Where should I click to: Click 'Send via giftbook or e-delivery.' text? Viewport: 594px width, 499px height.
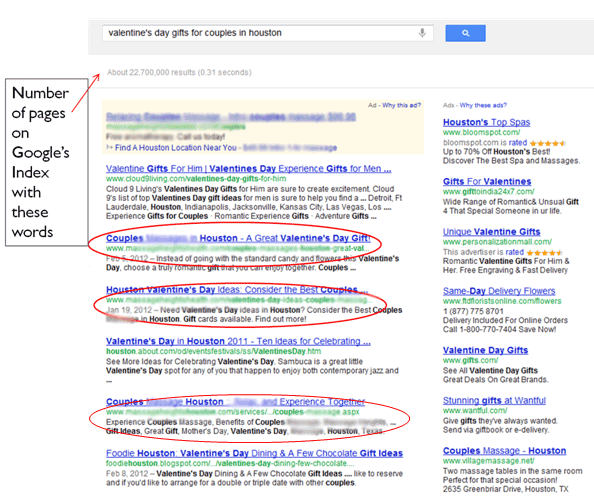(496, 430)
